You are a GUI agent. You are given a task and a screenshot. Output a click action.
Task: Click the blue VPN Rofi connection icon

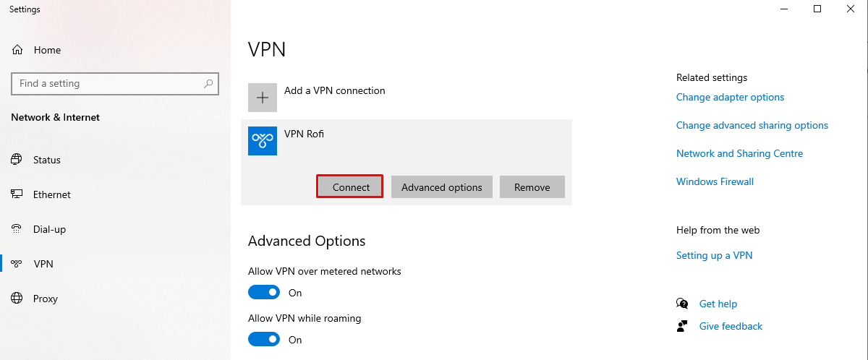click(x=263, y=141)
